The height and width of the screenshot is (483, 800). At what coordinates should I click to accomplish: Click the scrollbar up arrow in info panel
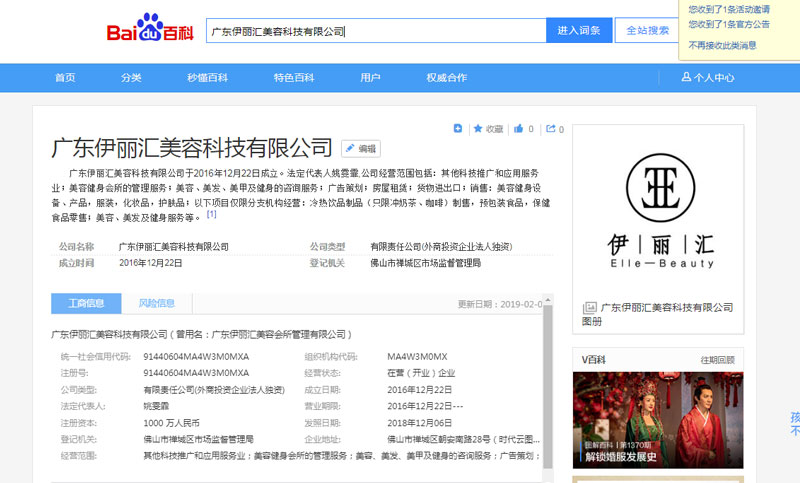[x=548, y=300]
